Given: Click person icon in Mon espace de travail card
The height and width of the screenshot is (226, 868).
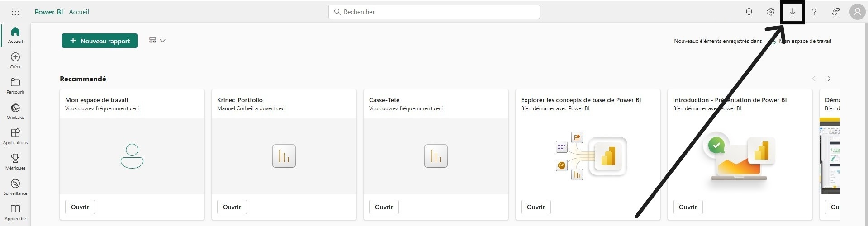Looking at the screenshot, I should tap(132, 156).
